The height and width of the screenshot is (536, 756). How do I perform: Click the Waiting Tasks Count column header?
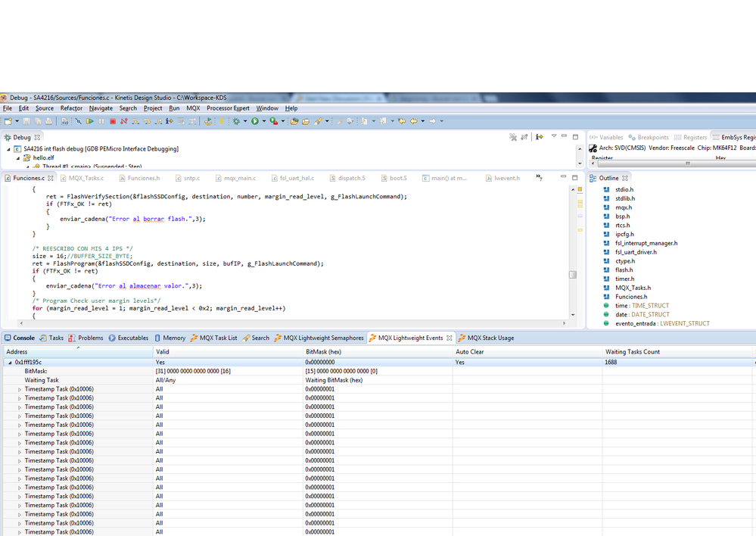(x=677, y=352)
